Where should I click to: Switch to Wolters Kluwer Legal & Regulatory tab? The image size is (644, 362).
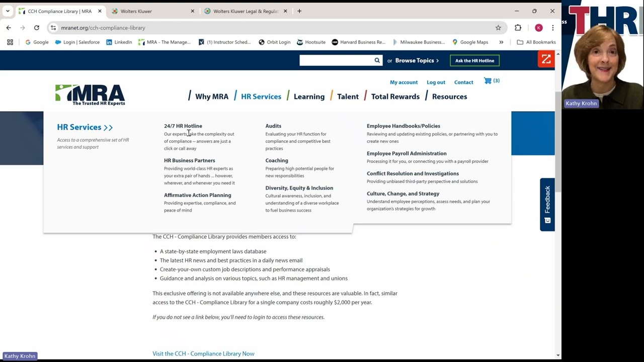(245, 11)
